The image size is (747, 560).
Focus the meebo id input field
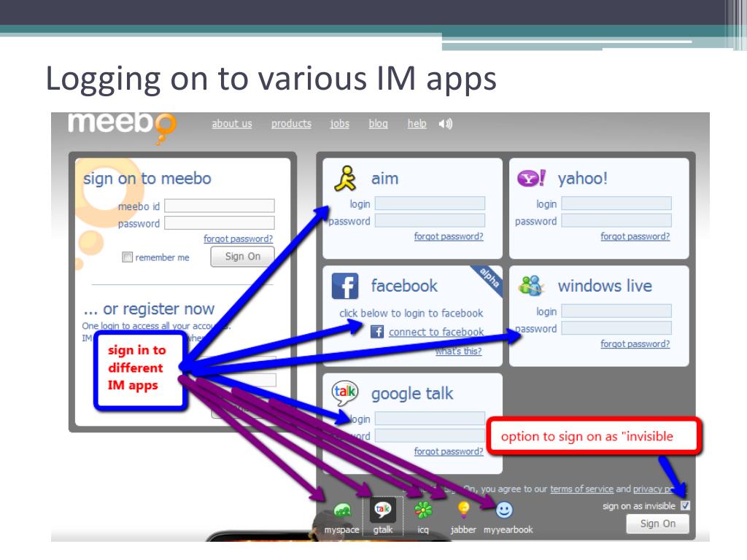[219, 206]
